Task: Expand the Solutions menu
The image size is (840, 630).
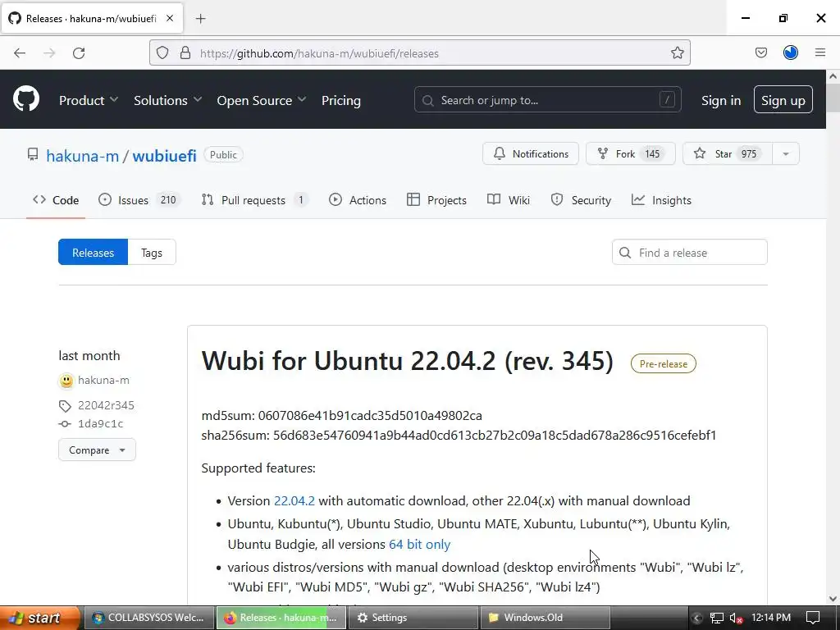Action: [x=167, y=100]
